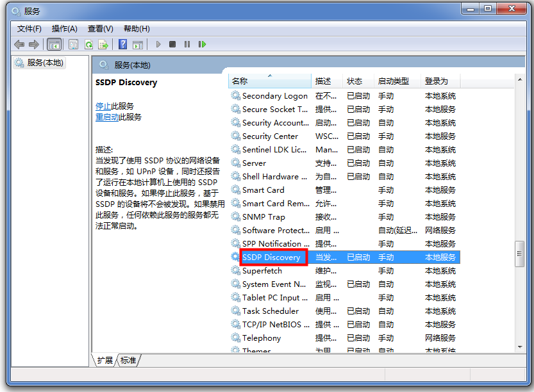The width and height of the screenshot is (534, 392).
Task: Click gear icon of Security Center row
Action: pyautogui.click(x=236, y=136)
